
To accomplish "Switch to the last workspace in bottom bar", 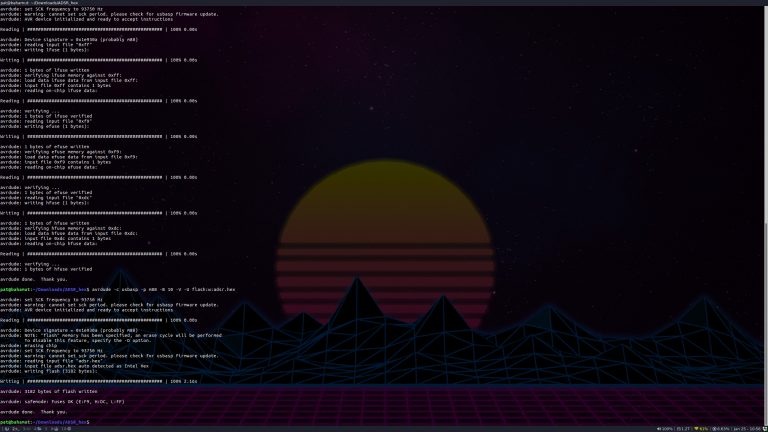I will [67, 428].
